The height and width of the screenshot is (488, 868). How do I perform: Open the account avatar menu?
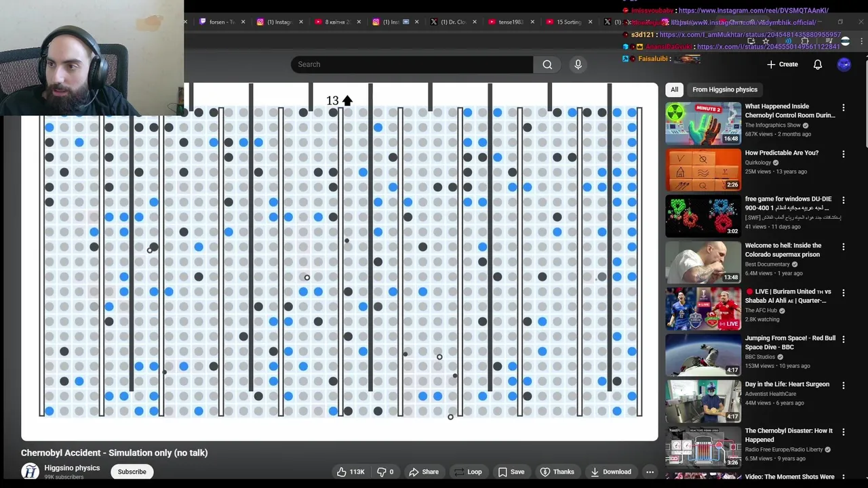[x=844, y=64]
